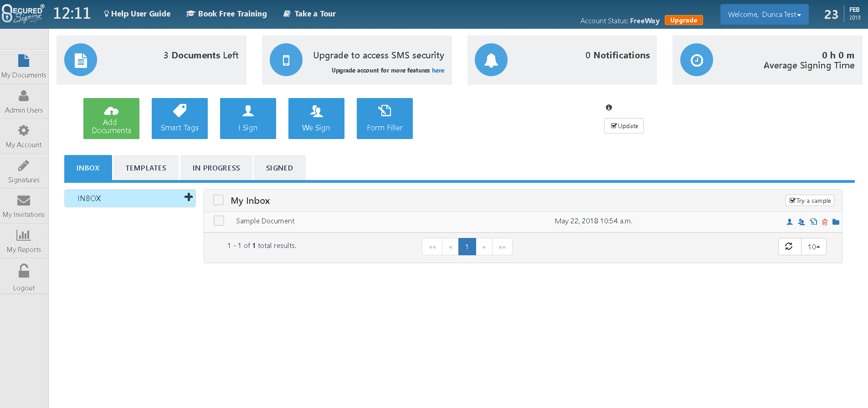Screen dimensions: 868x408
Task: Click the info icon above Update
Action: tap(609, 108)
